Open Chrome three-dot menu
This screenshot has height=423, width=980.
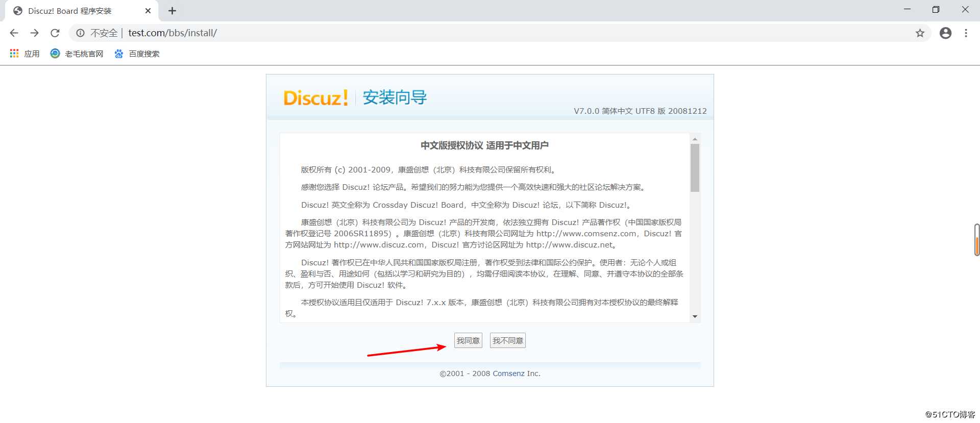coord(966,33)
